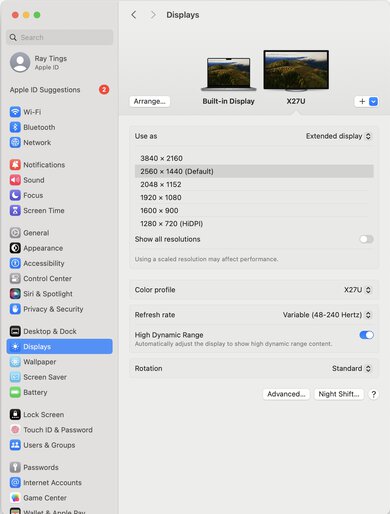Open Bluetooth settings icon

click(15, 127)
